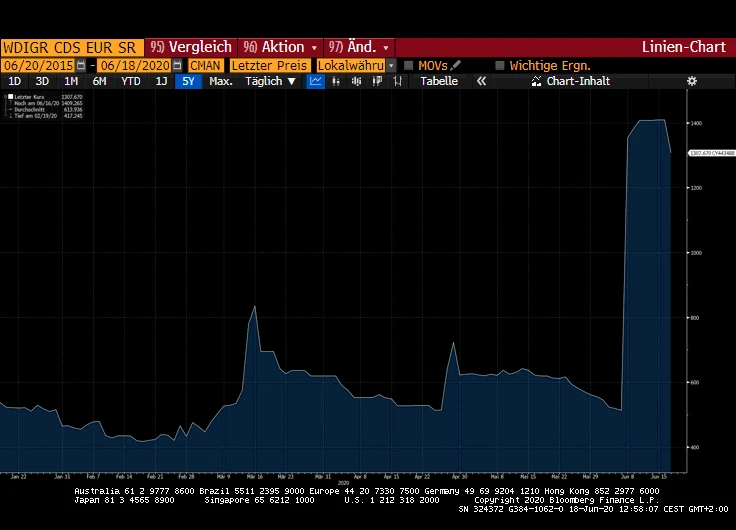Screen dimensions: 736x530
Task: Show data as Tabelle
Action: pos(438,81)
